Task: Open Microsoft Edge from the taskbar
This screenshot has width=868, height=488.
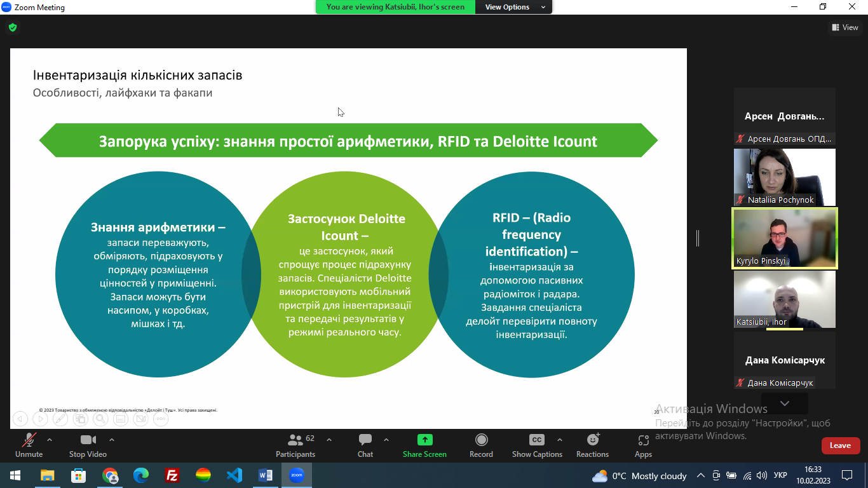Action: [141, 475]
